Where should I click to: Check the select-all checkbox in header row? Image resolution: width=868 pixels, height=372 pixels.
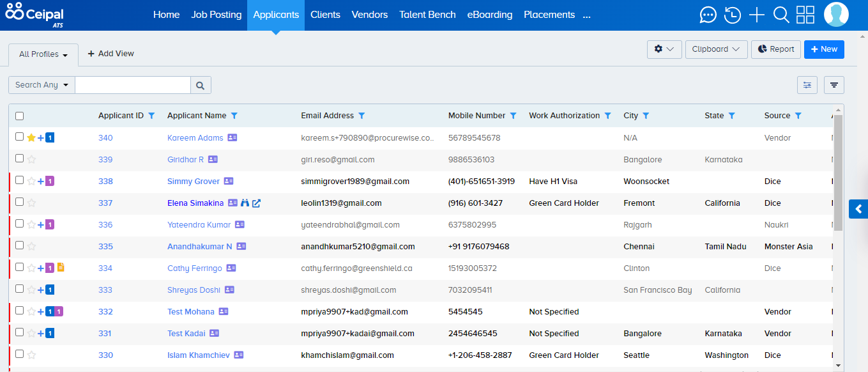click(x=19, y=115)
